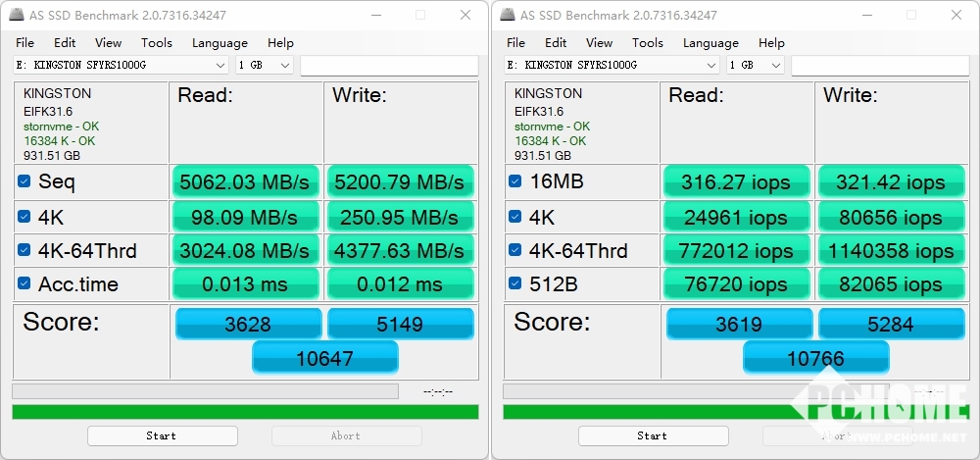The width and height of the screenshot is (980, 460).
Task: Open 1 GB size dropdown in right window
Action: (x=755, y=65)
